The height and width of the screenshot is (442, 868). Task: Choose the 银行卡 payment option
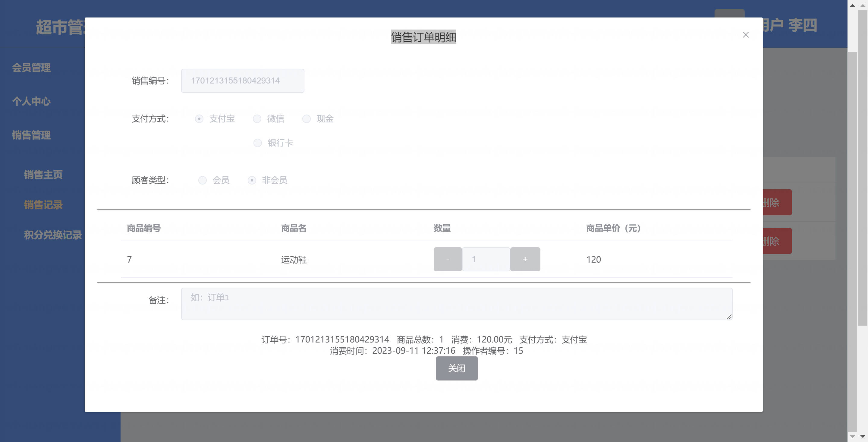click(x=257, y=143)
